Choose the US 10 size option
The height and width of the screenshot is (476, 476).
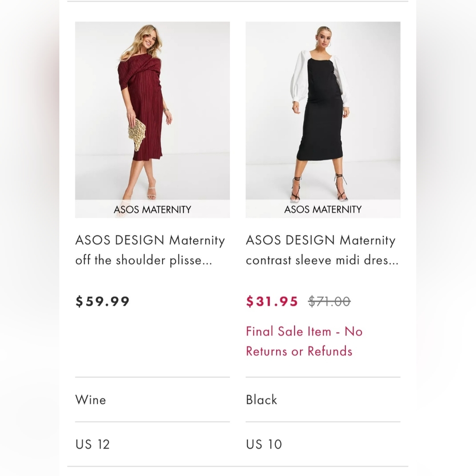pyautogui.click(x=264, y=444)
